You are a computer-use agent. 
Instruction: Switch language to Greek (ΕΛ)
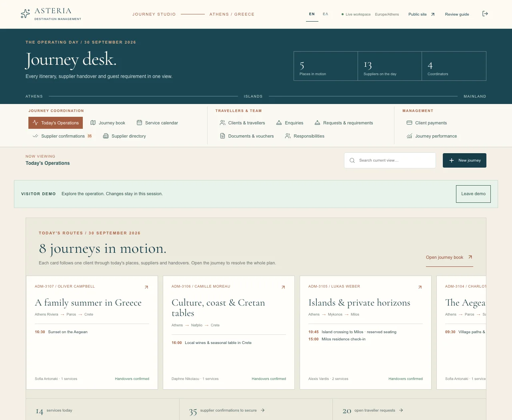pos(326,14)
